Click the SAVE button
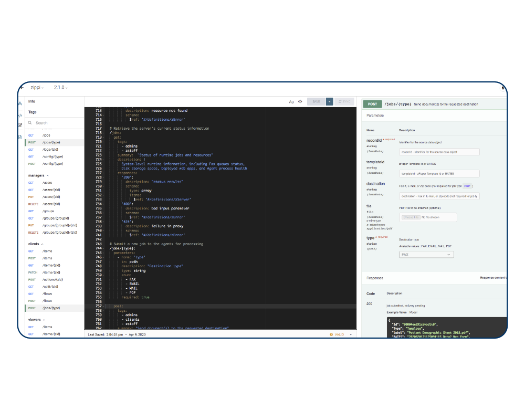The height and width of the screenshot is (420, 525). coord(316,101)
